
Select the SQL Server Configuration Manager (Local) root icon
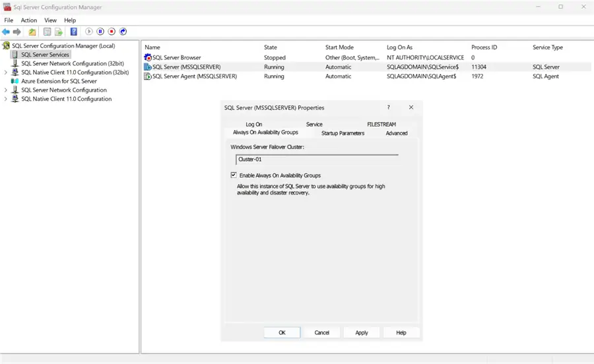tap(6, 45)
